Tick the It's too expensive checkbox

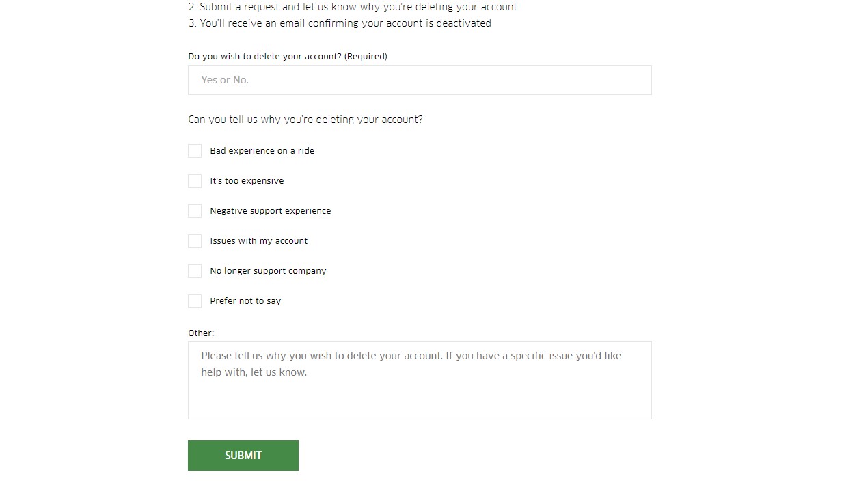coord(195,181)
